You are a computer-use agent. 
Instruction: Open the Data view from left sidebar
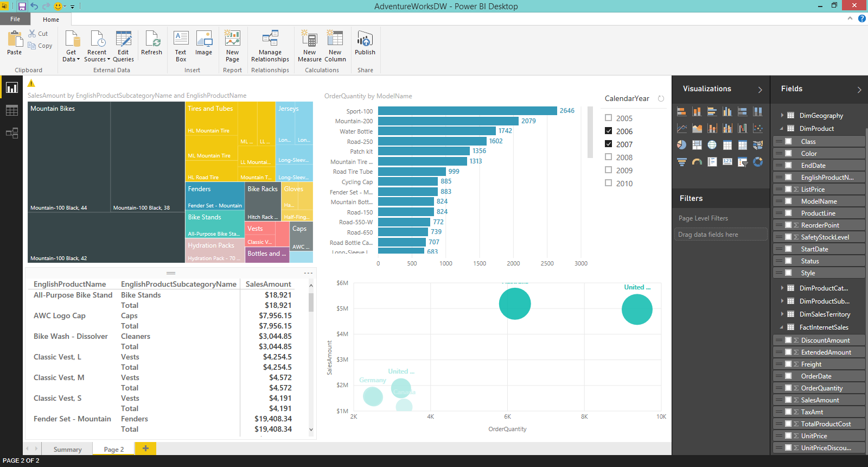click(11, 111)
